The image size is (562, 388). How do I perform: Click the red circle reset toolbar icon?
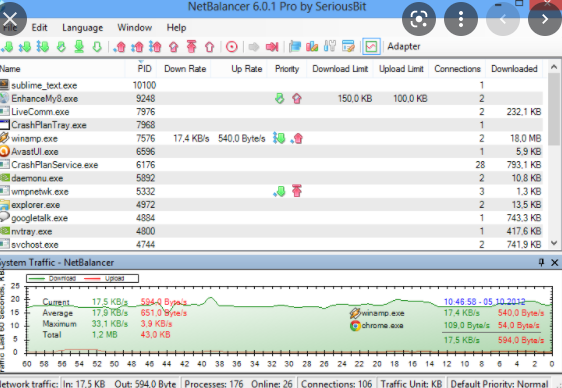pyautogui.click(x=232, y=47)
